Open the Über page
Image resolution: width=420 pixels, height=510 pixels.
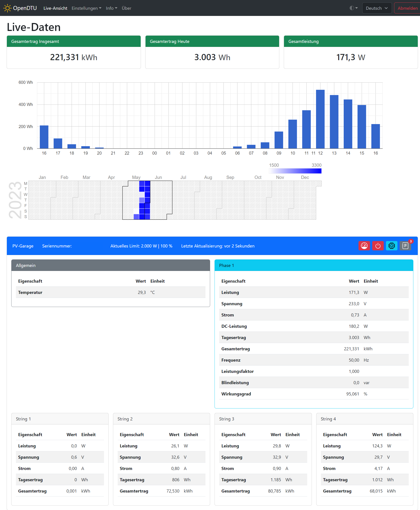pyautogui.click(x=126, y=8)
